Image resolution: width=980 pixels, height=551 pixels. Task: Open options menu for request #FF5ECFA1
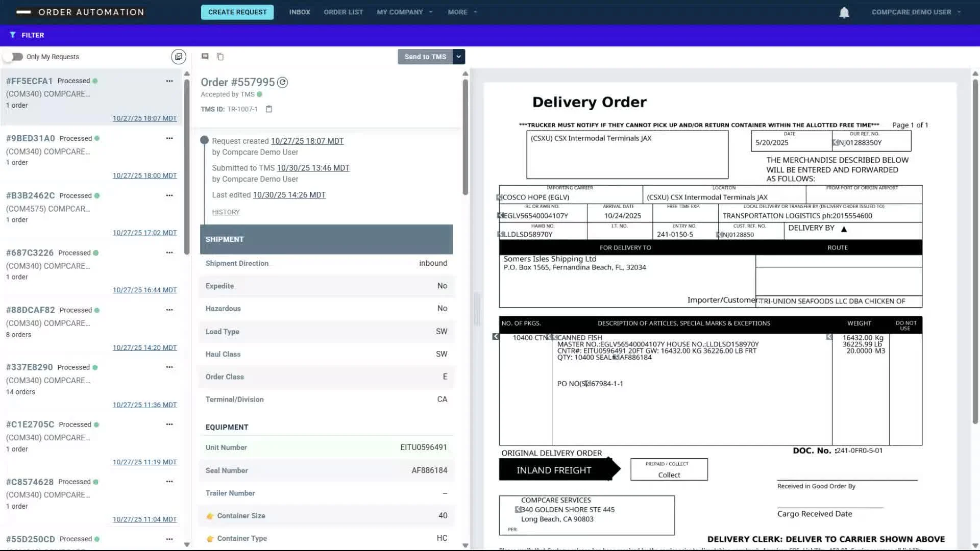tap(169, 81)
